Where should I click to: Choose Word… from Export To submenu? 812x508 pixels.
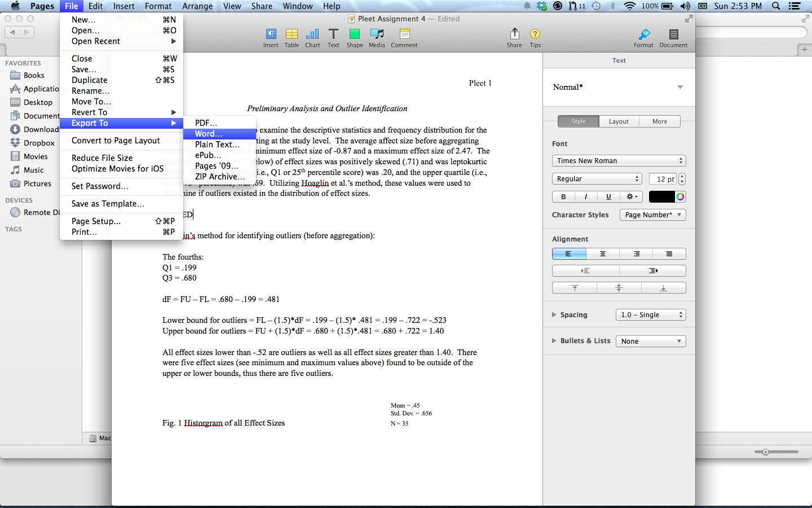click(209, 134)
